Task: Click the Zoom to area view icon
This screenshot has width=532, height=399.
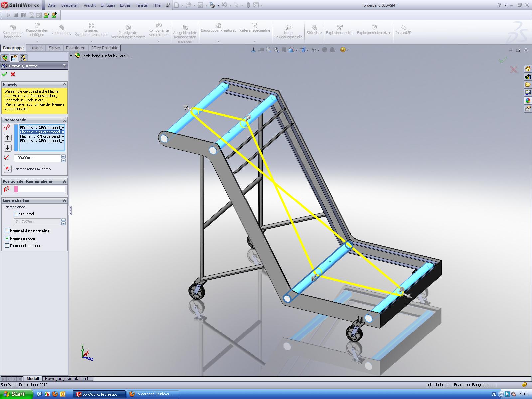Action: tap(276, 50)
